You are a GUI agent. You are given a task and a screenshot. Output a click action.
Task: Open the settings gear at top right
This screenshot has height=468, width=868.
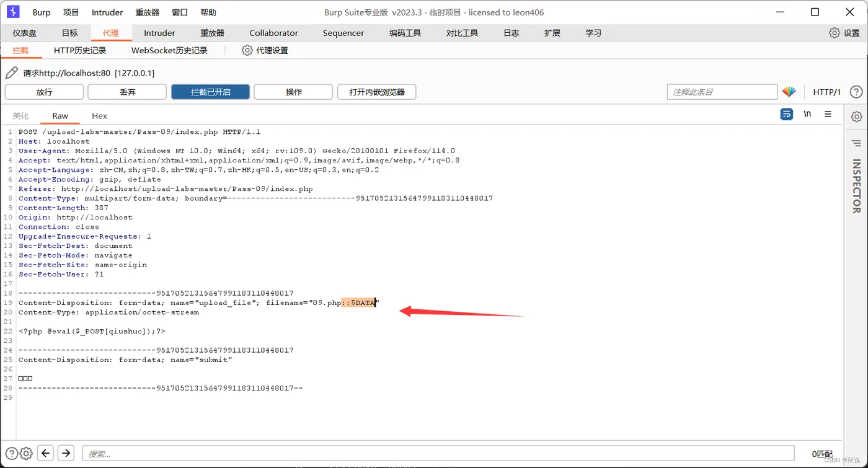835,33
